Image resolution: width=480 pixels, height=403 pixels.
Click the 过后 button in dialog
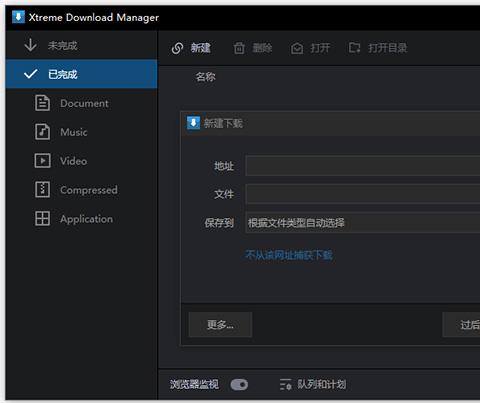461,324
